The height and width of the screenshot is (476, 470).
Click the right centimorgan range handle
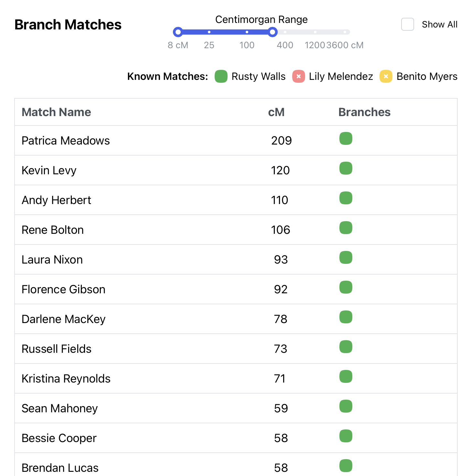click(272, 32)
